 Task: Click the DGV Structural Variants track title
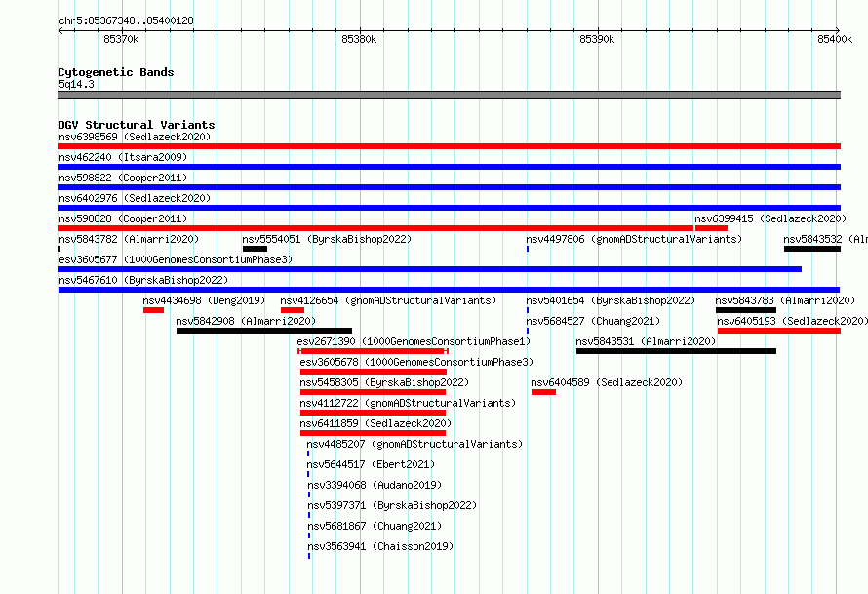[x=137, y=125]
